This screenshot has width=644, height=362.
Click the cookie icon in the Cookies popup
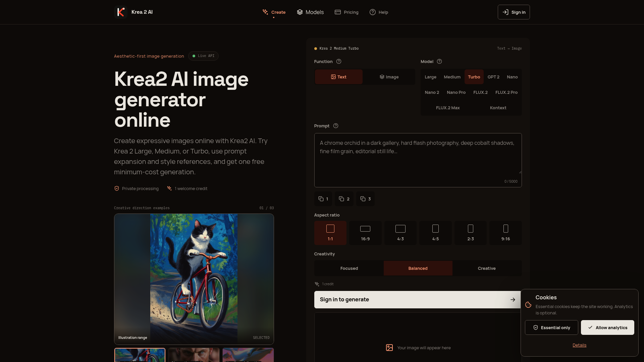[x=528, y=305]
